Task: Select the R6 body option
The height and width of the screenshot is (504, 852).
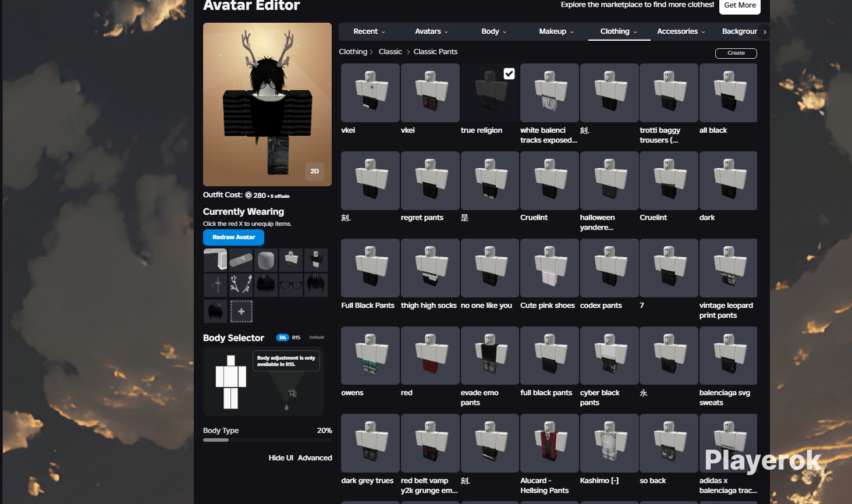Action: point(282,338)
